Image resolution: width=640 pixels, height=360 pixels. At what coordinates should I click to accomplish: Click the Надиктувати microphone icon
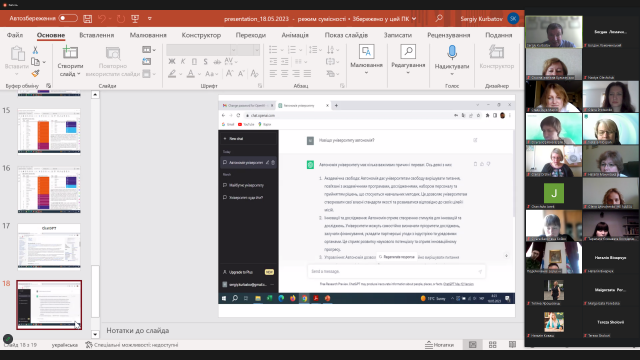(452, 53)
